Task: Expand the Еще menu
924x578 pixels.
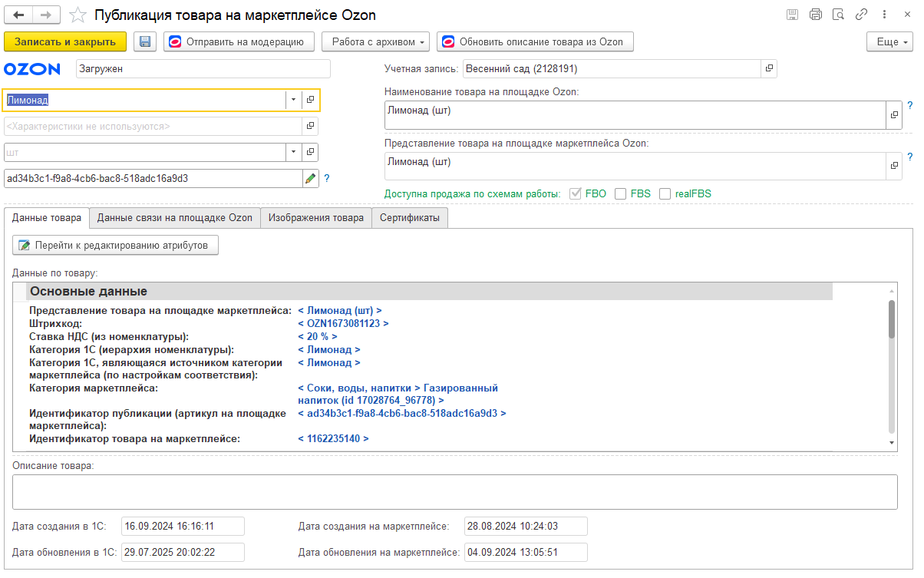Action: [889, 41]
